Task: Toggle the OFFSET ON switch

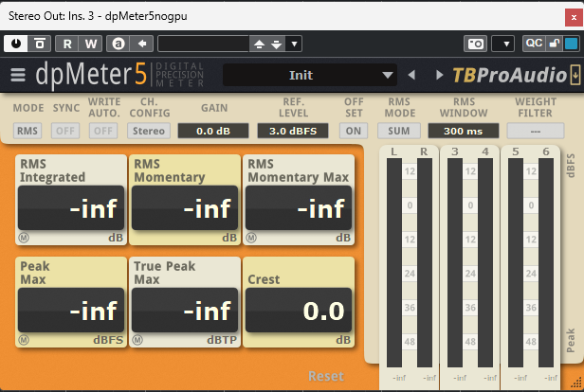Action: coord(354,131)
